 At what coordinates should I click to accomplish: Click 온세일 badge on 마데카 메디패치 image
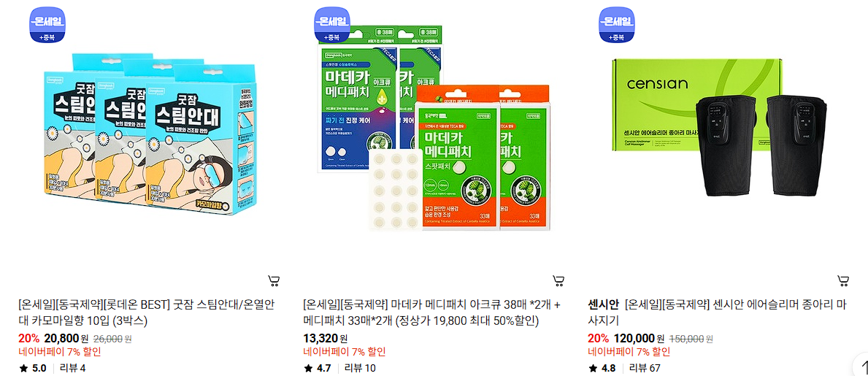click(x=332, y=25)
